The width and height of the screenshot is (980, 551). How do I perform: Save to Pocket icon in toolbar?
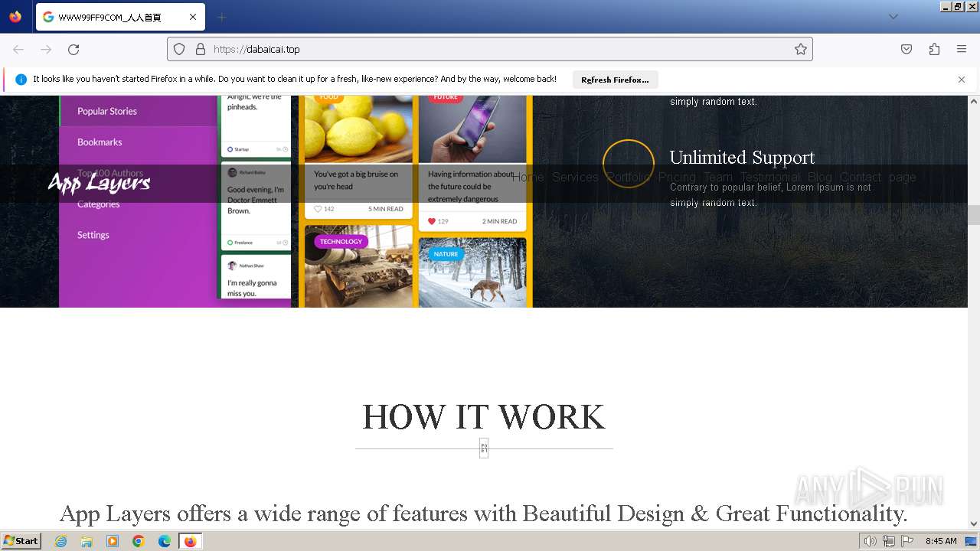(x=906, y=49)
